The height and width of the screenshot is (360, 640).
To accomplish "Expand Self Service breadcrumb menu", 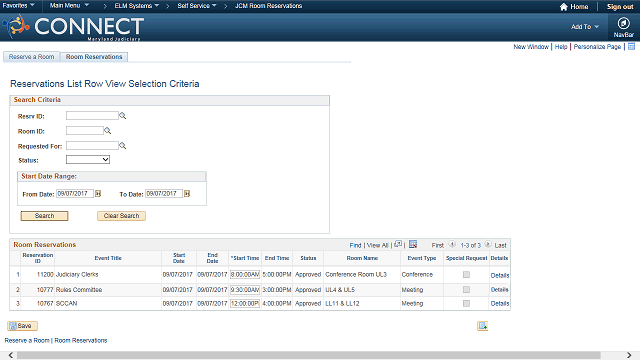I will (197, 6).
